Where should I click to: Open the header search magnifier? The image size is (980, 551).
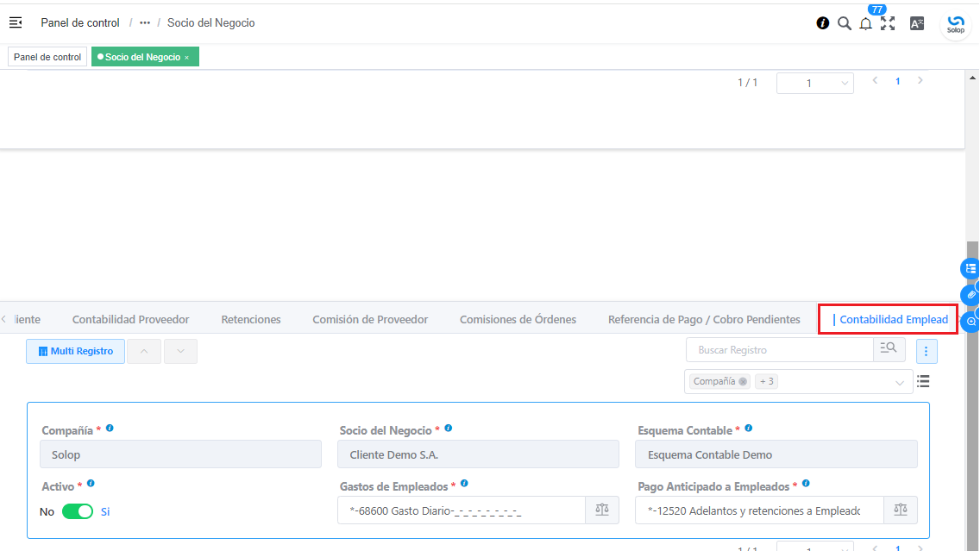pos(845,23)
